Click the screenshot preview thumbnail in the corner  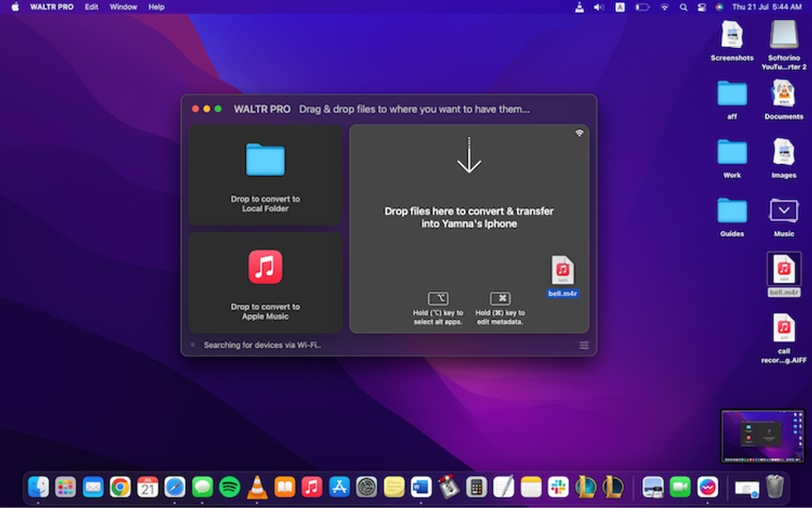coord(762,436)
